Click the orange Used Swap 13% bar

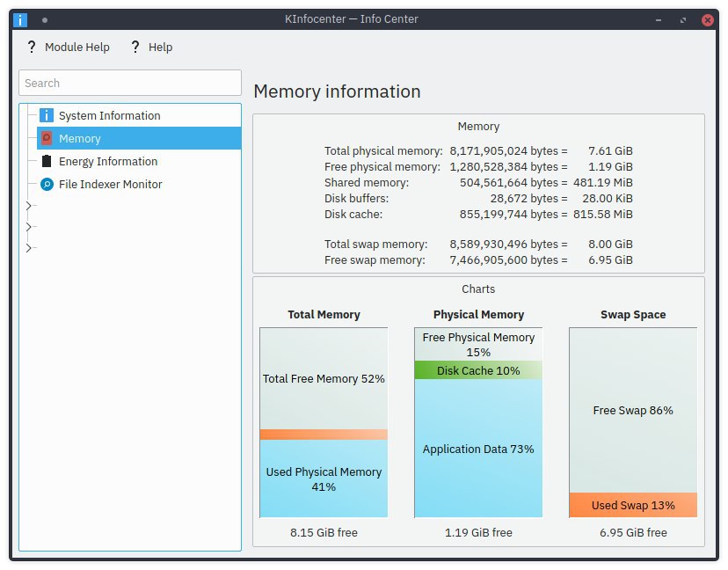(x=633, y=505)
